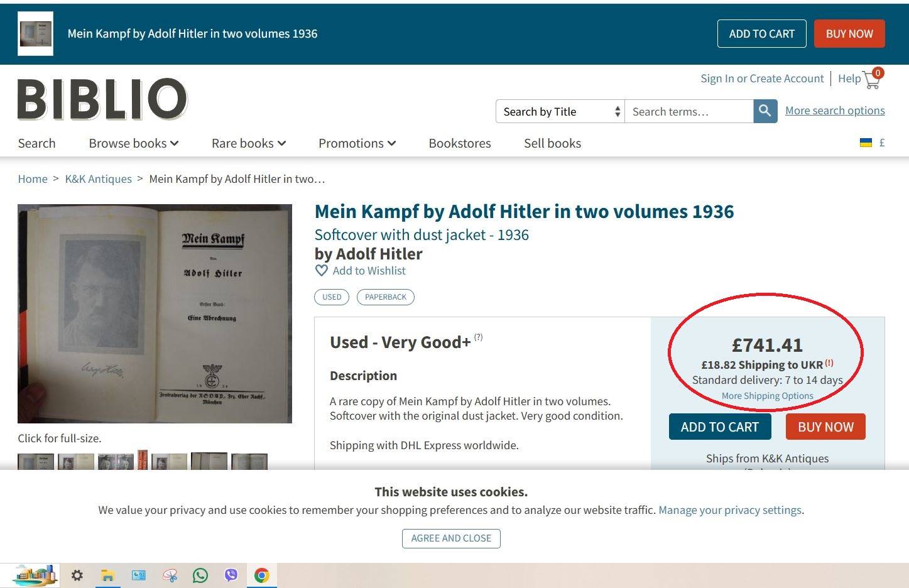Open the Sell books page
The height and width of the screenshot is (588, 909).
(553, 143)
